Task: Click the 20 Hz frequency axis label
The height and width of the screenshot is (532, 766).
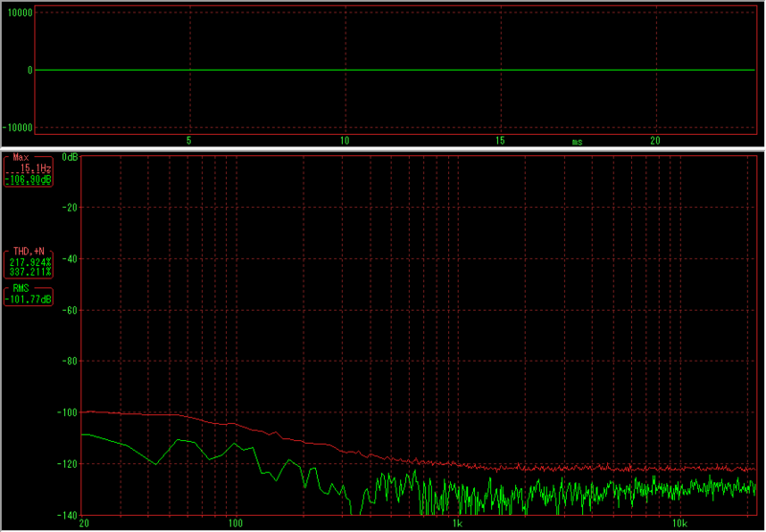Action: (84, 524)
